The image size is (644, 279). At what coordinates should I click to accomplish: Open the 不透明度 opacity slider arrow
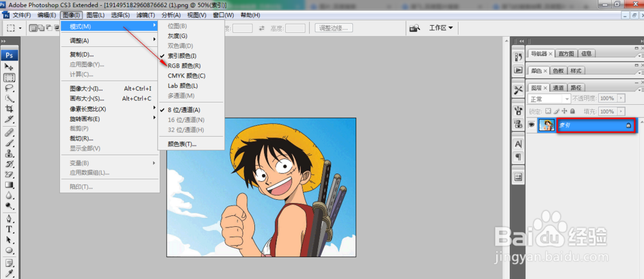pyautogui.click(x=621, y=98)
